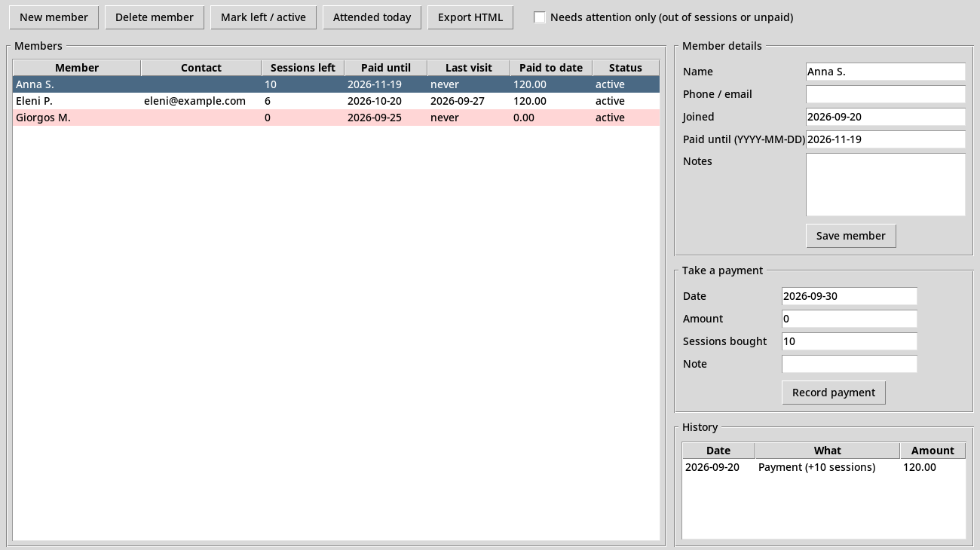Select the Anna S. member row
The height and width of the screenshot is (550, 980).
click(x=336, y=84)
